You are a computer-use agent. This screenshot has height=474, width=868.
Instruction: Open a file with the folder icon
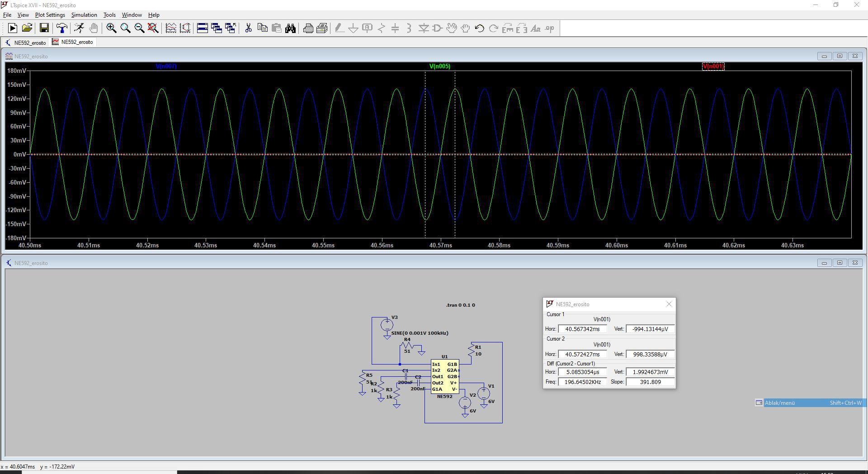(27, 28)
